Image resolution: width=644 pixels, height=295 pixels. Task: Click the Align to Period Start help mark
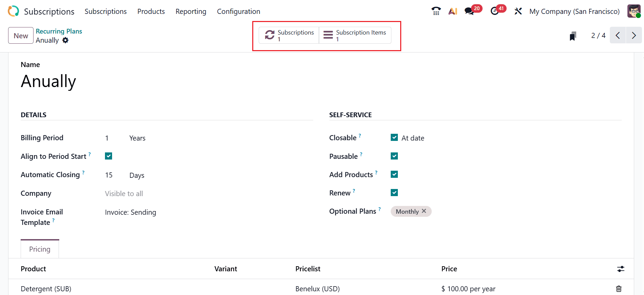click(x=90, y=154)
